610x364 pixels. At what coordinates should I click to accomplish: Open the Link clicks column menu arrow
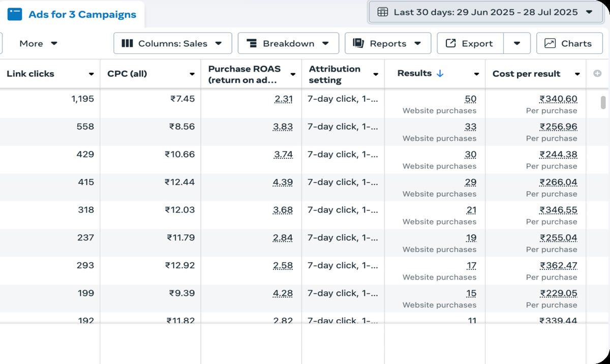click(x=91, y=74)
